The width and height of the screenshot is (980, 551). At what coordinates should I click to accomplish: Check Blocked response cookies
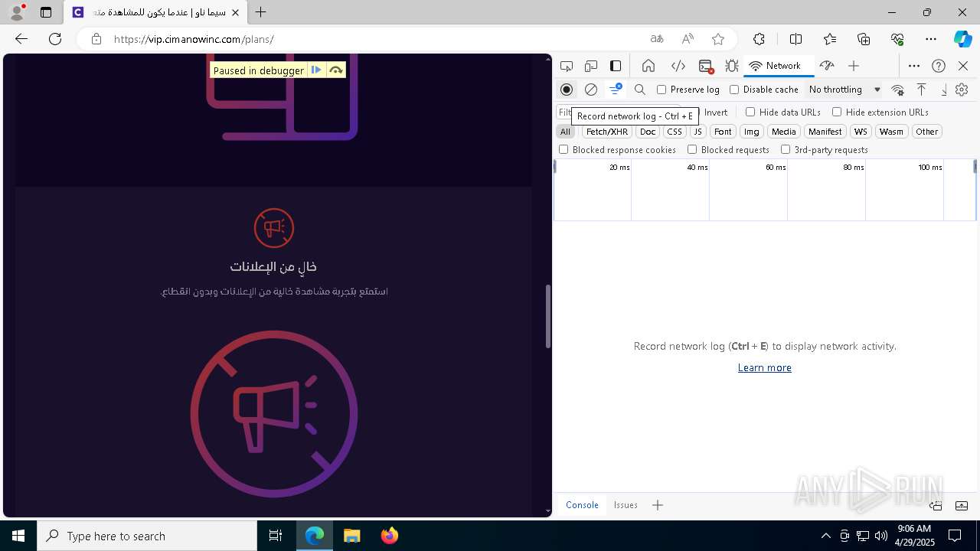617,150
